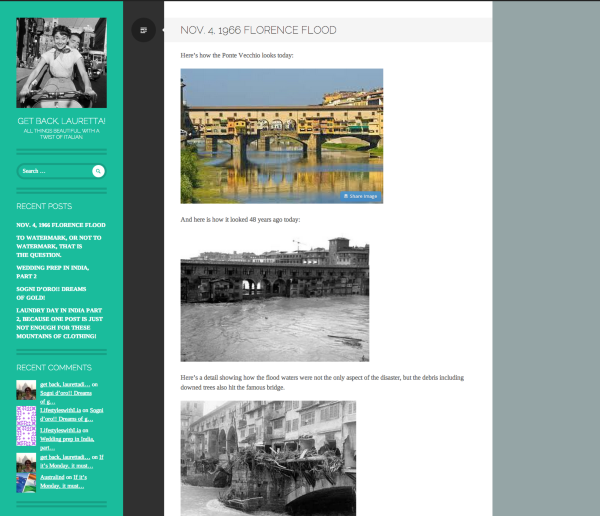Click the RECENT COMMENTS heading

coord(54,367)
